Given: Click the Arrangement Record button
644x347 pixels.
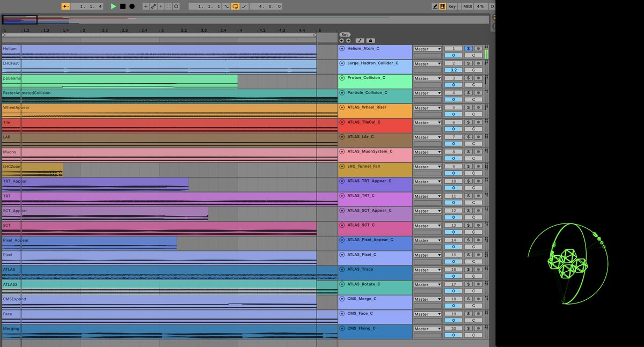Looking at the screenshot, I should coord(131,6).
